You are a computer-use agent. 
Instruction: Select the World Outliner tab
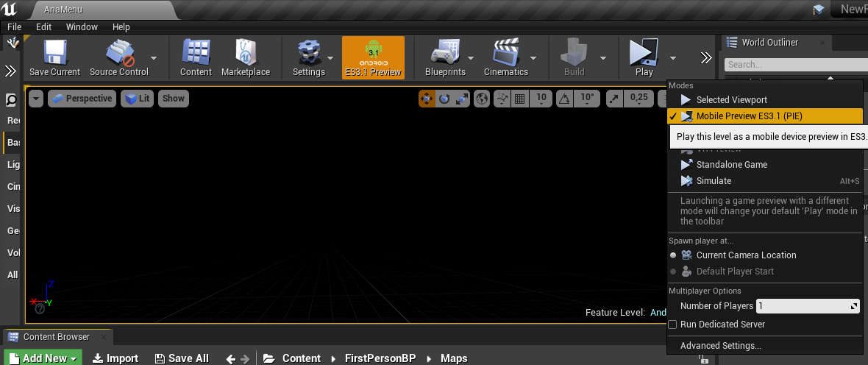[777, 42]
